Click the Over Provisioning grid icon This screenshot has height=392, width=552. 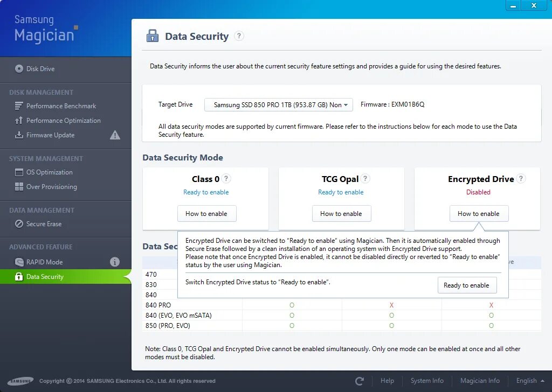tap(19, 187)
